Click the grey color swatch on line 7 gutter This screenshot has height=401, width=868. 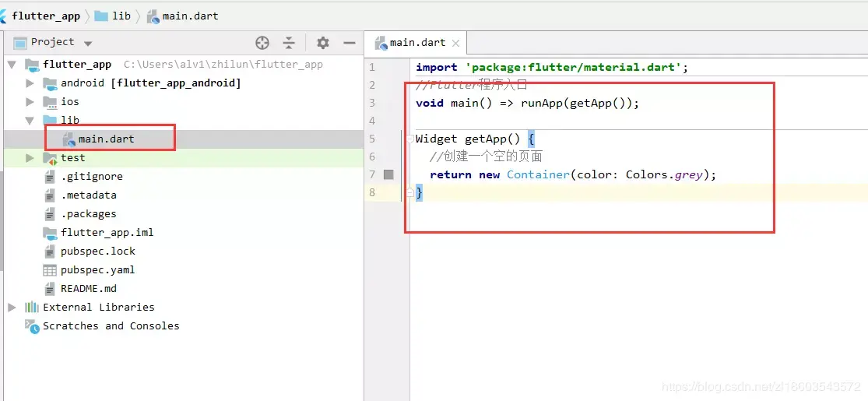pyautogui.click(x=388, y=175)
